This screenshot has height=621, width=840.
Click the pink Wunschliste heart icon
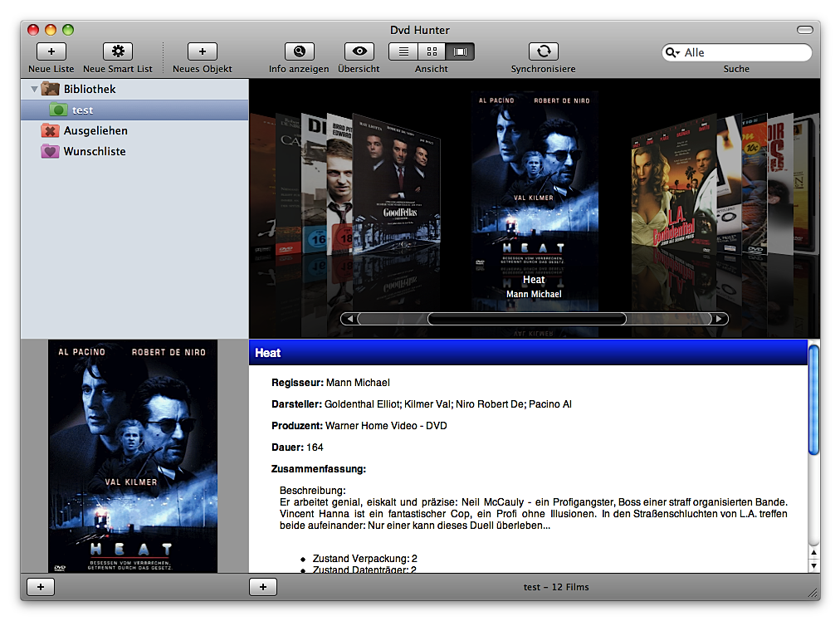(51, 152)
